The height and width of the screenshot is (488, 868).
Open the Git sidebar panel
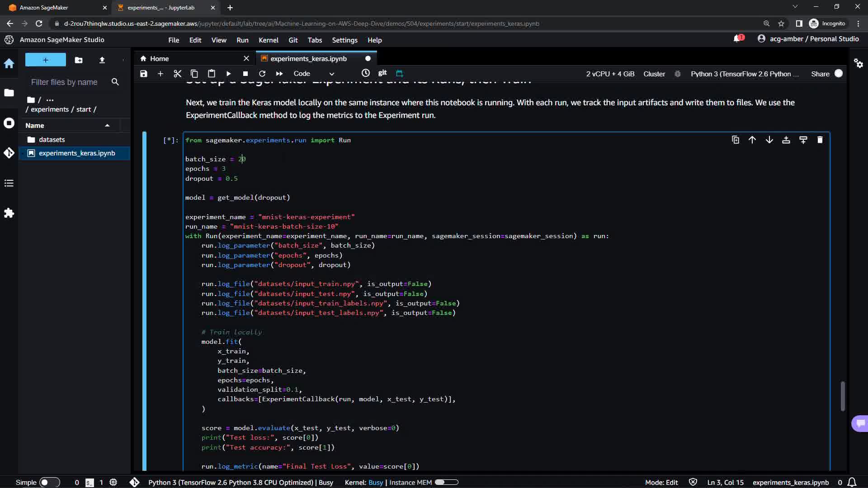(9, 153)
